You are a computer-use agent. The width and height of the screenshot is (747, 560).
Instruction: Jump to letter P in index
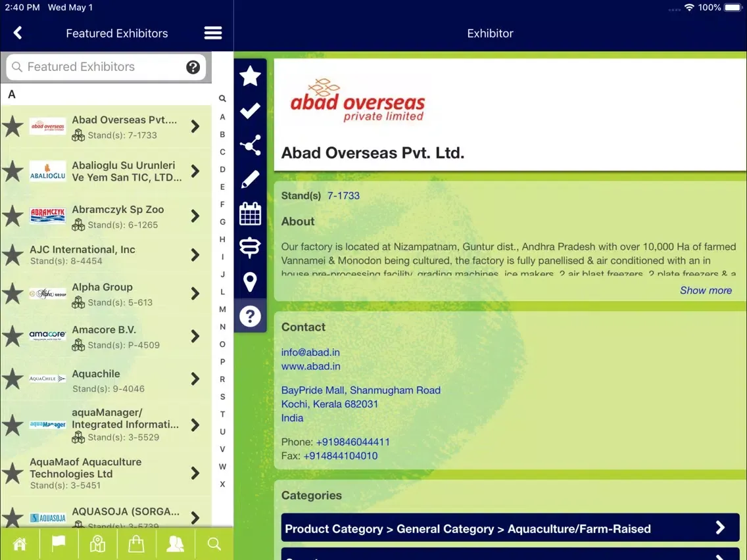coord(222,362)
